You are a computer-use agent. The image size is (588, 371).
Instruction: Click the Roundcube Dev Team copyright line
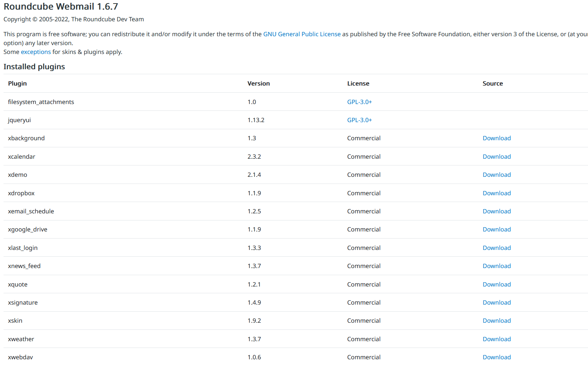tap(74, 19)
